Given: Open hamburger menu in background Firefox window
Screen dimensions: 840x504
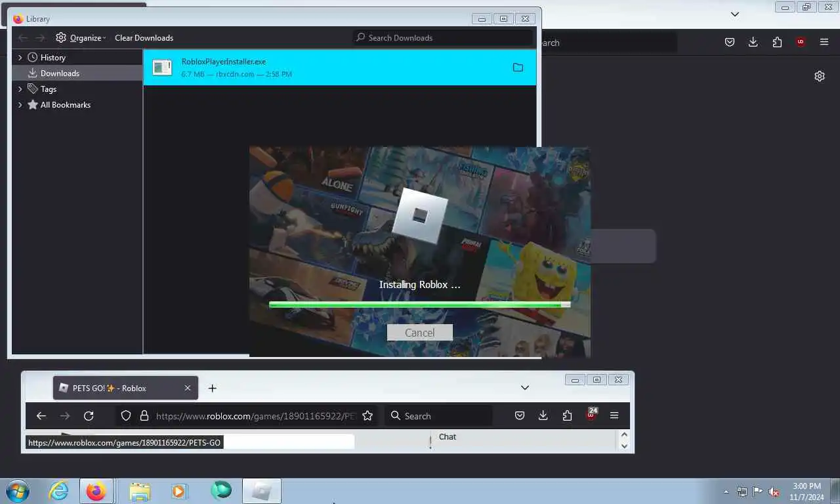Looking at the screenshot, I should (824, 42).
